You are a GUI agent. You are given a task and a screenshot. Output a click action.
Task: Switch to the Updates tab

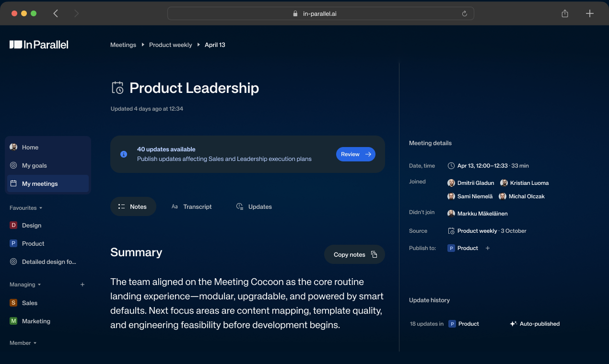254,206
